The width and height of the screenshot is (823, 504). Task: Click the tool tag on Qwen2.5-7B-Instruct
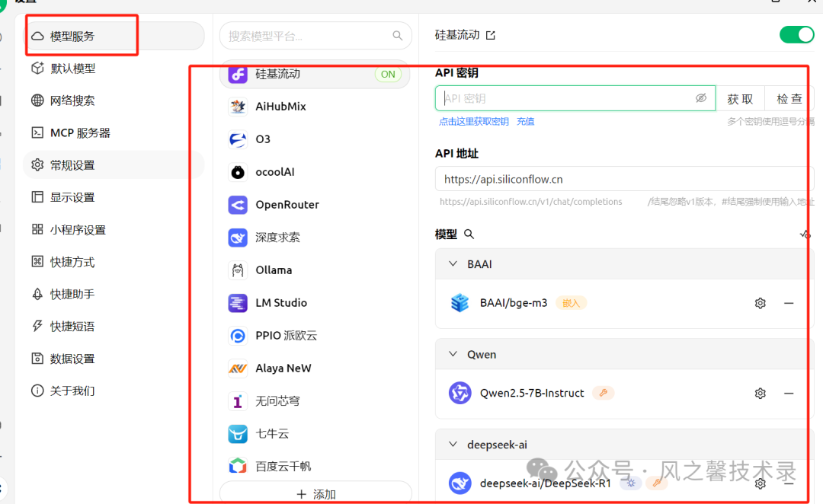point(604,393)
